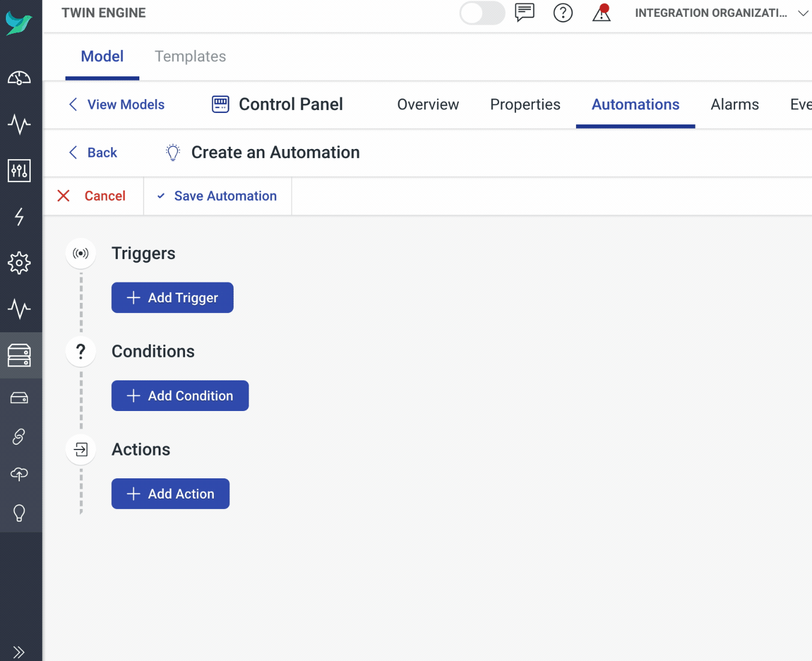Click Add Condition button

pos(180,395)
